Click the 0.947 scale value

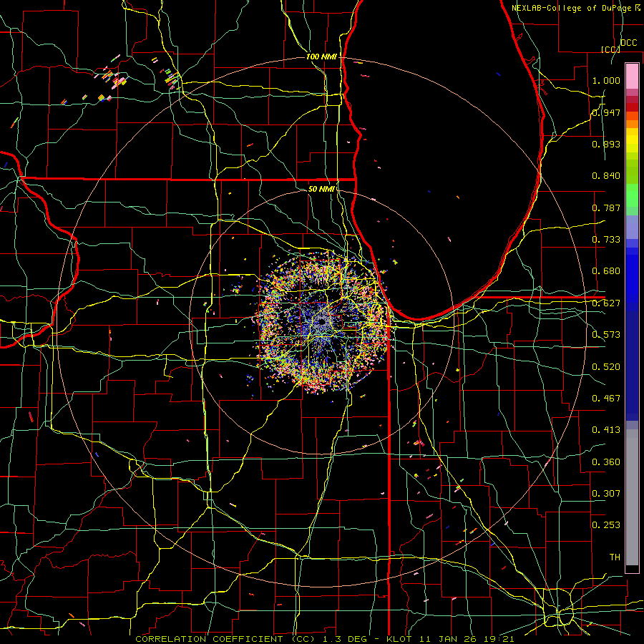pos(606,112)
